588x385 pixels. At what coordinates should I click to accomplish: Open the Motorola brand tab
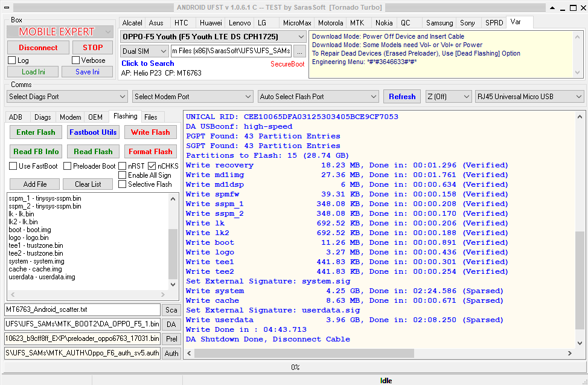[330, 23]
